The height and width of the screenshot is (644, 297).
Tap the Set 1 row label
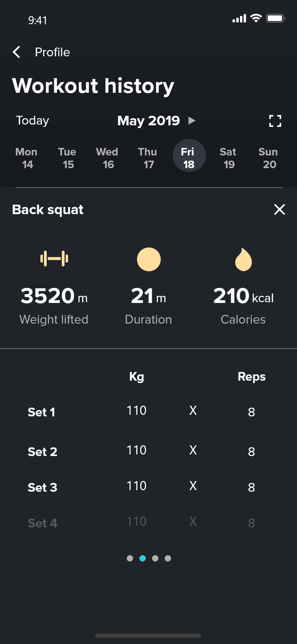pos(42,412)
